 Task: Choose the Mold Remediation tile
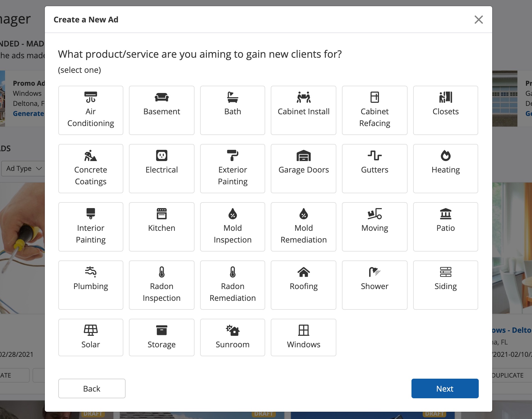pos(303,227)
